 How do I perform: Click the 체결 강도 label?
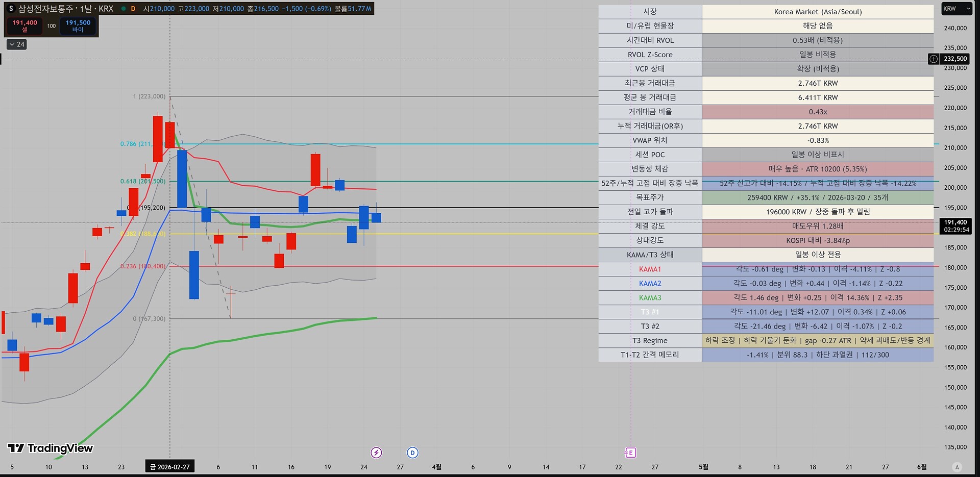(x=650, y=226)
